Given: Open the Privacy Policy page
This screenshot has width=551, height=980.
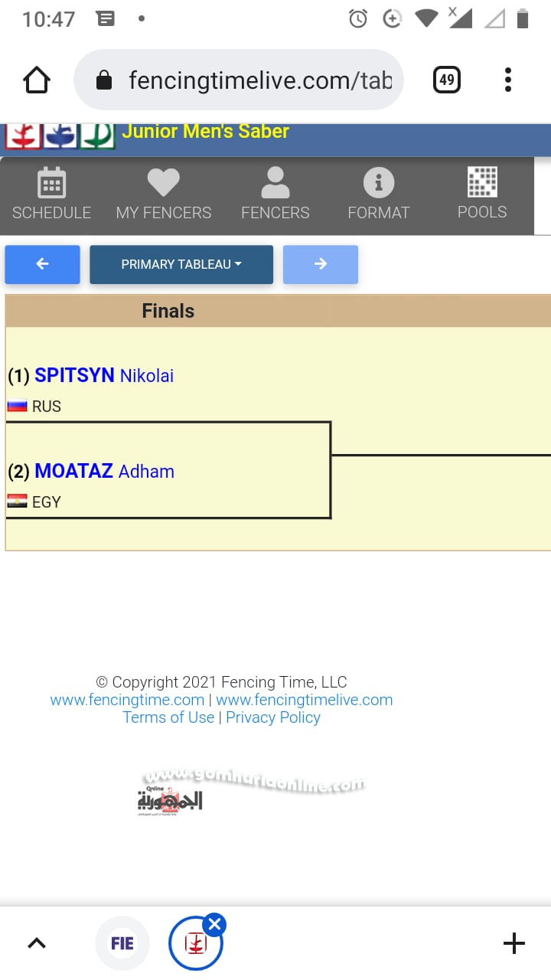Looking at the screenshot, I should tap(273, 717).
